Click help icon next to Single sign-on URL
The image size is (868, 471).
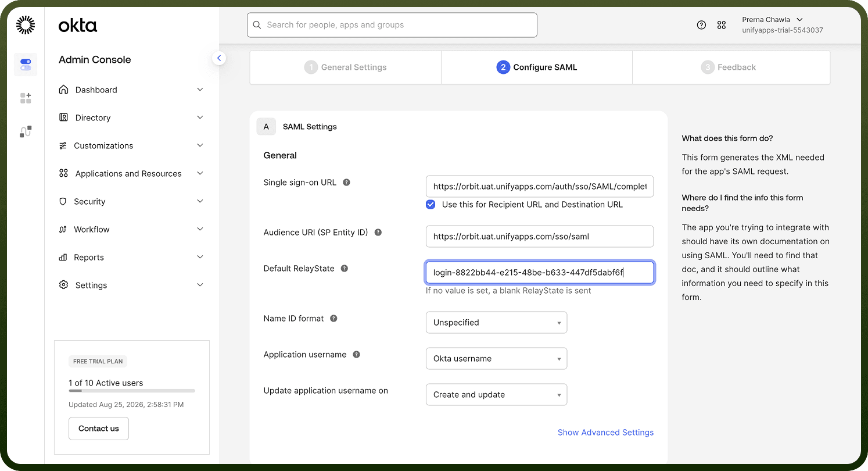pyautogui.click(x=346, y=183)
